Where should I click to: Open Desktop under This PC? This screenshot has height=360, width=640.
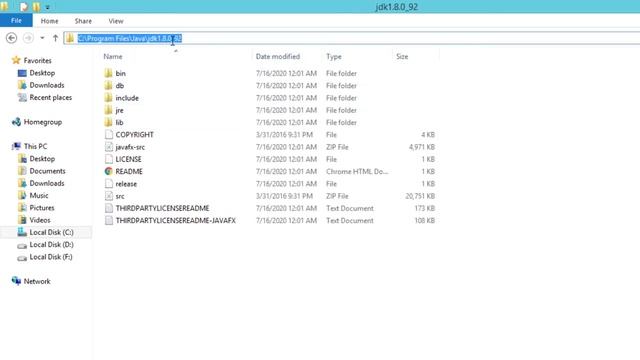[42, 159]
